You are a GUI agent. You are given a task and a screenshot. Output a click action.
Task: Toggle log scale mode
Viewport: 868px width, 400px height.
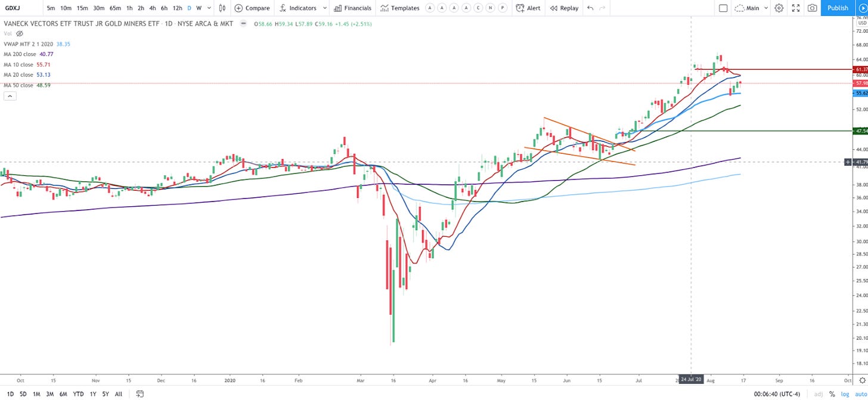(844, 394)
